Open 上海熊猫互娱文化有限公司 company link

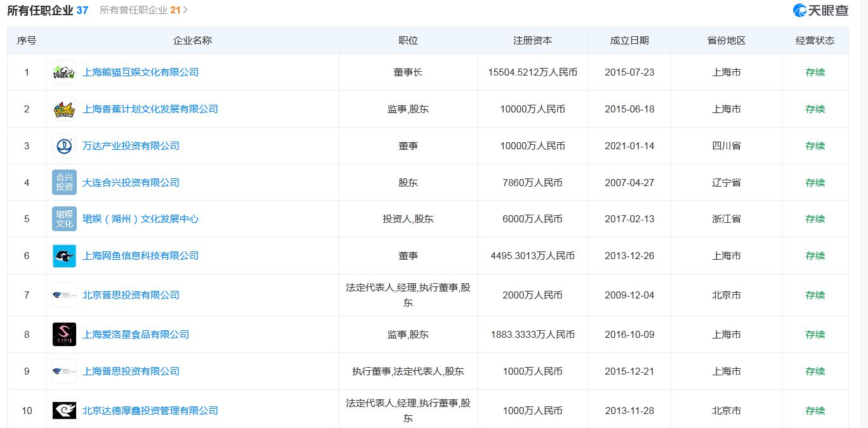[x=141, y=72]
